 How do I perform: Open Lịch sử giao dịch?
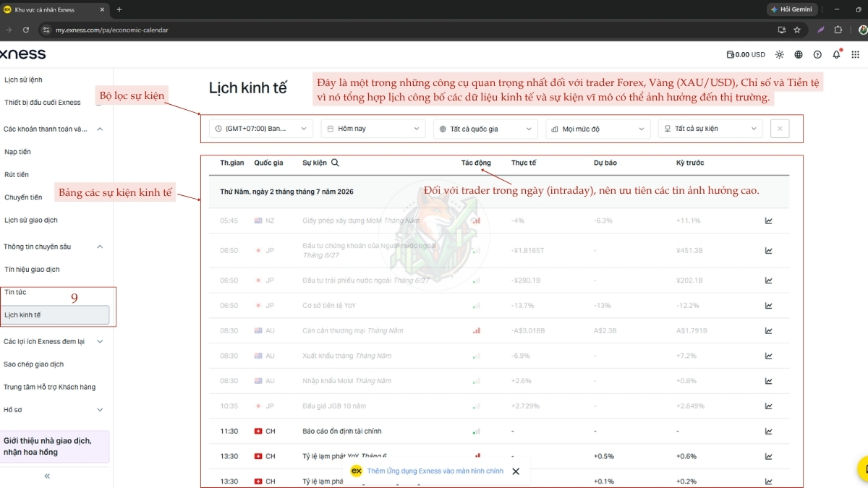click(31, 220)
